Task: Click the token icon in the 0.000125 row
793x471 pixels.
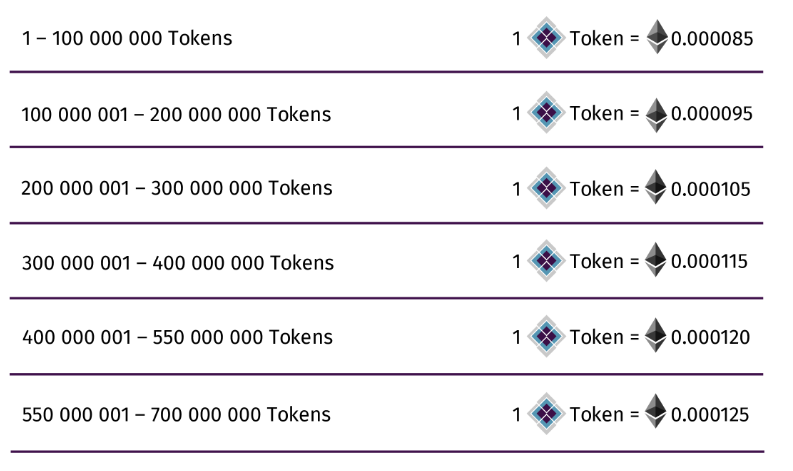Action: point(546,413)
